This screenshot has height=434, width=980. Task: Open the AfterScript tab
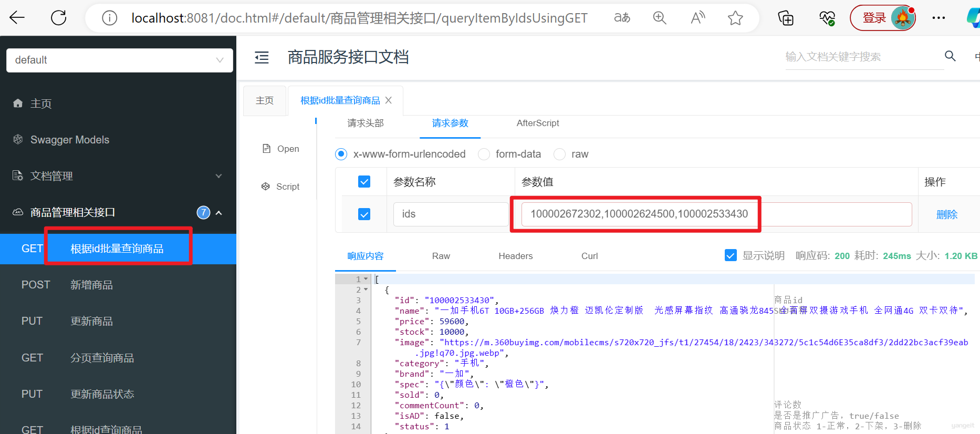coord(538,123)
